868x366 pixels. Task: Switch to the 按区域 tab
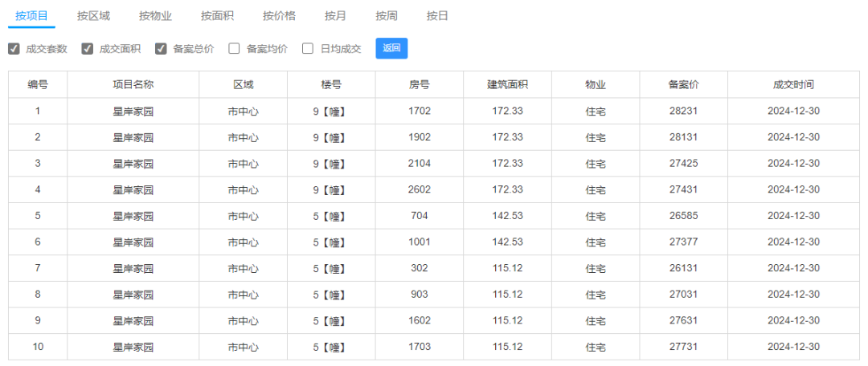pyautogui.click(x=93, y=16)
